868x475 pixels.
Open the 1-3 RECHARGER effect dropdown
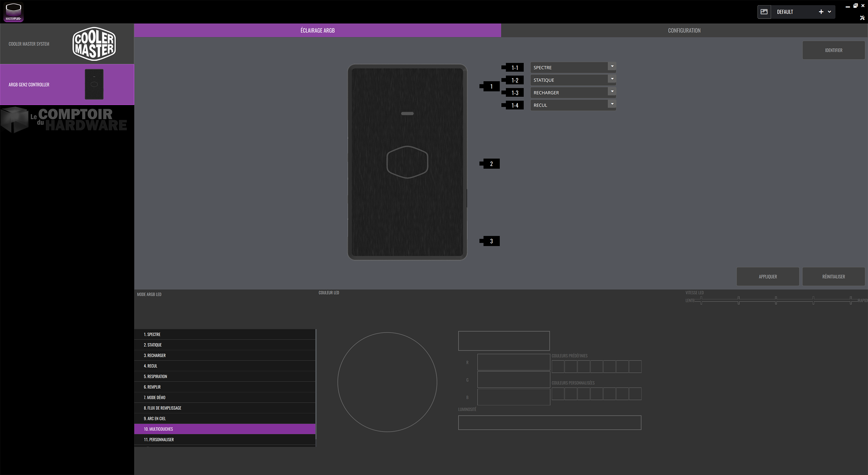tap(612, 92)
